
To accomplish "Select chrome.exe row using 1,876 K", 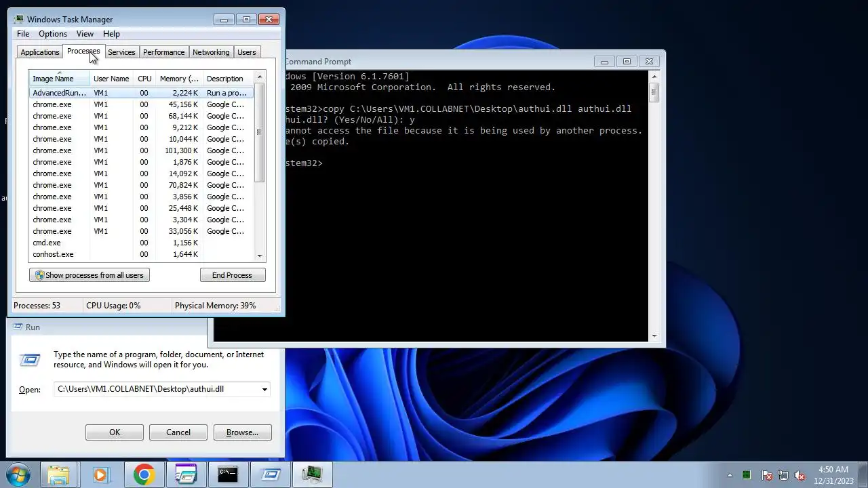I will click(141, 162).
